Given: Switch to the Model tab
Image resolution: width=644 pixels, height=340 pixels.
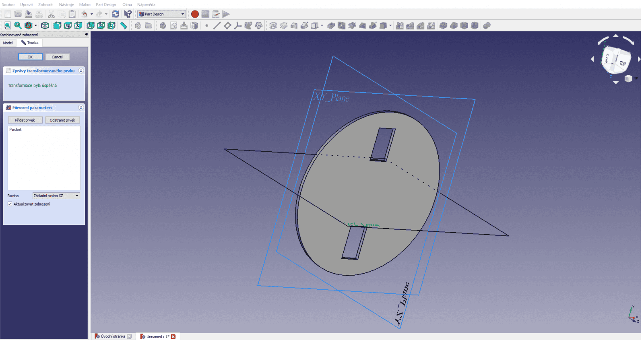Looking at the screenshot, I should click(x=8, y=43).
